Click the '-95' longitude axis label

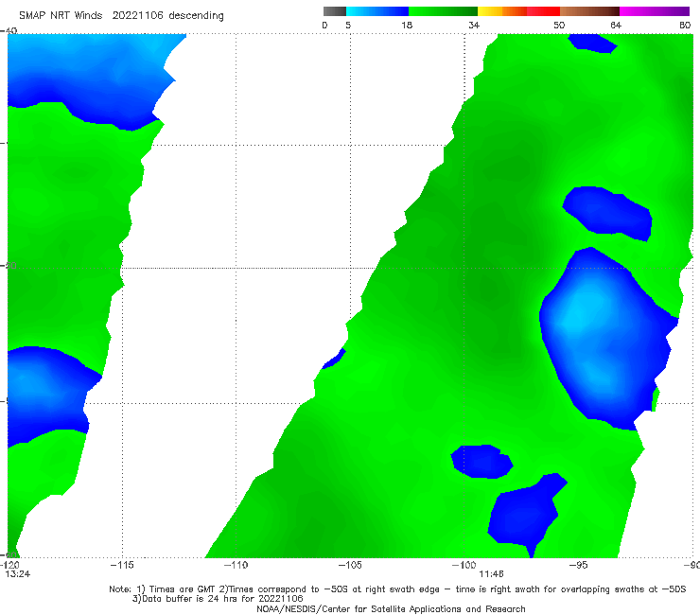(578, 565)
